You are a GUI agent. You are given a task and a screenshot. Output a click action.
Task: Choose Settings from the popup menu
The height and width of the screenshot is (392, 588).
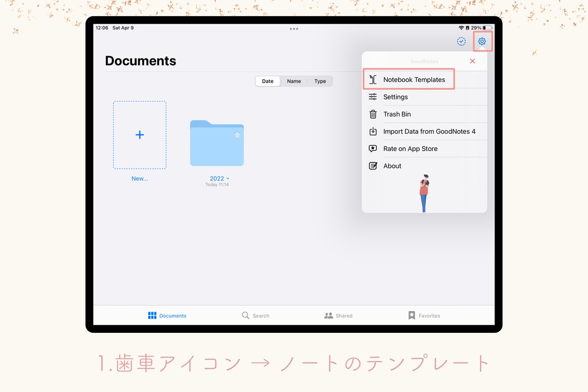tap(396, 96)
